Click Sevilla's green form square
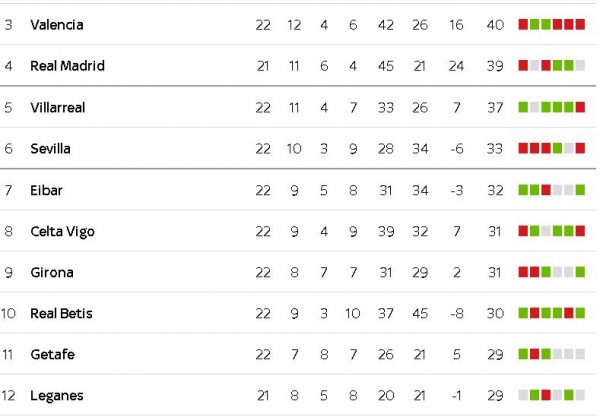600x417 pixels. 558,148
